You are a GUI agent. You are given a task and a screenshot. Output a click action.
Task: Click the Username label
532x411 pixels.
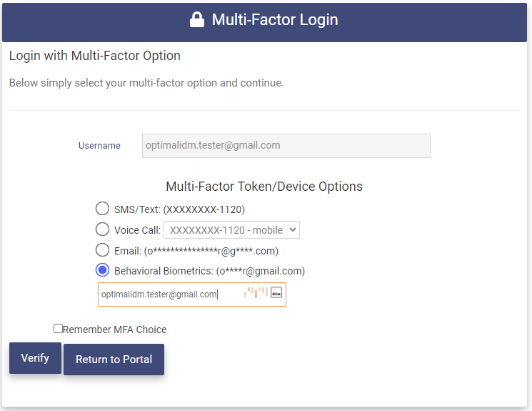coord(99,146)
